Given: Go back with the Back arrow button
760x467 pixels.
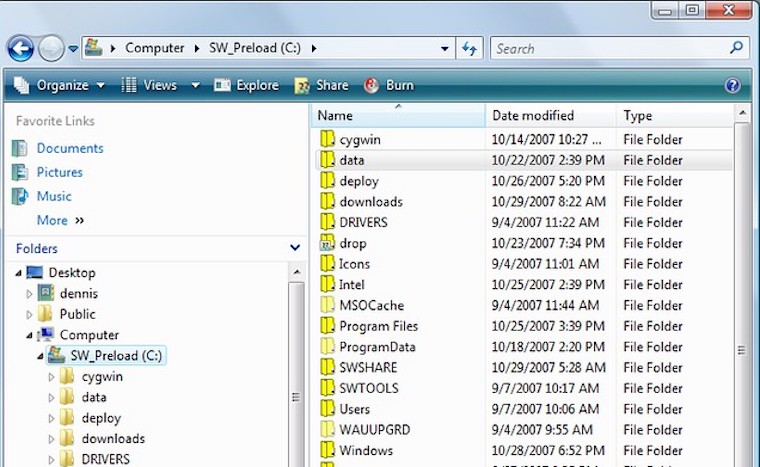Looking at the screenshot, I should (20, 48).
